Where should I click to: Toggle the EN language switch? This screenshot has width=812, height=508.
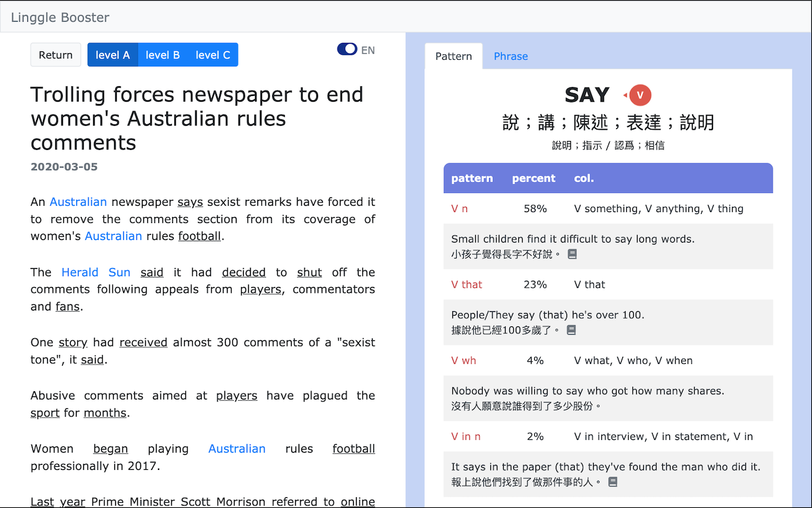click(x=347, y=49)
